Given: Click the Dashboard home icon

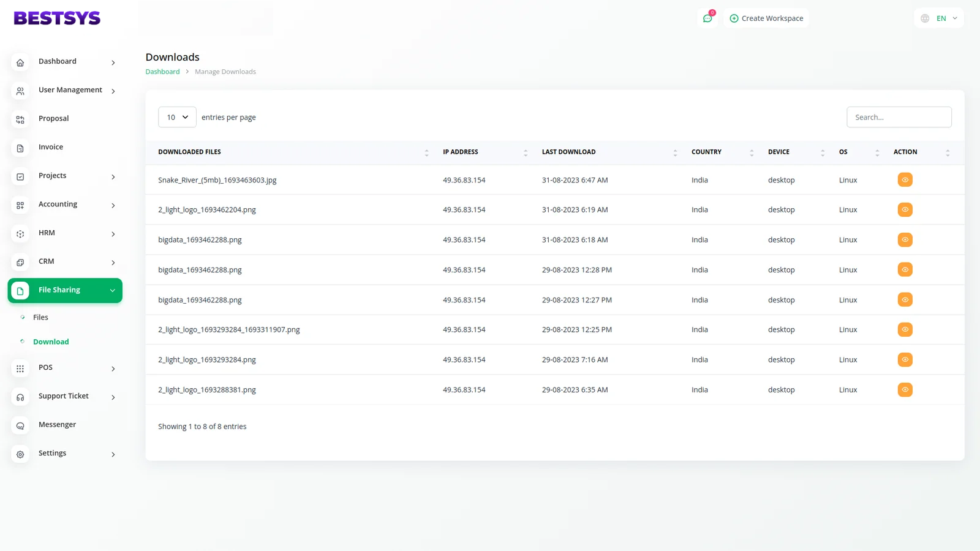Looking at the screenshot, I should [20, 62].
